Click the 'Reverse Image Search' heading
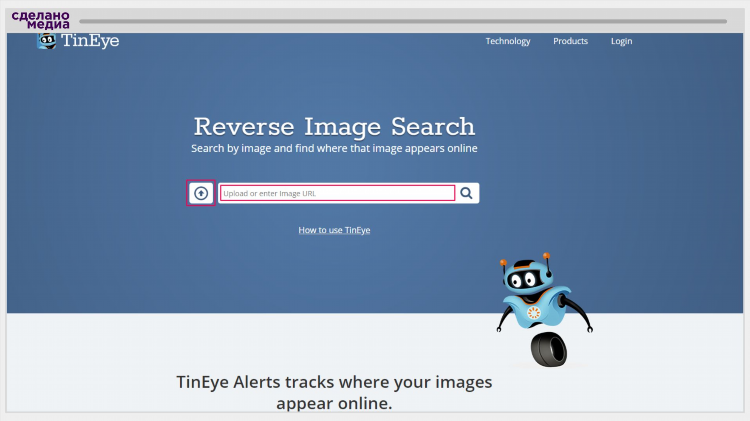 click(334, 127)
